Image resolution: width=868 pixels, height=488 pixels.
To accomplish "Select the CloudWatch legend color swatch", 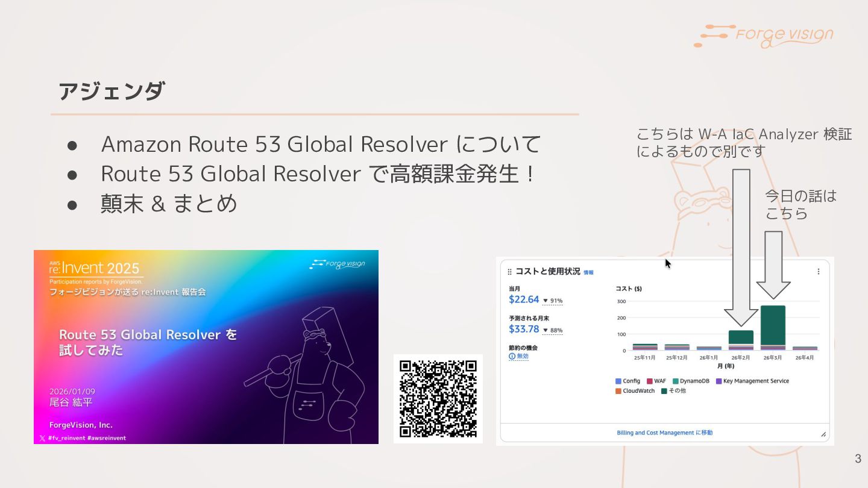I will point(618,391).
